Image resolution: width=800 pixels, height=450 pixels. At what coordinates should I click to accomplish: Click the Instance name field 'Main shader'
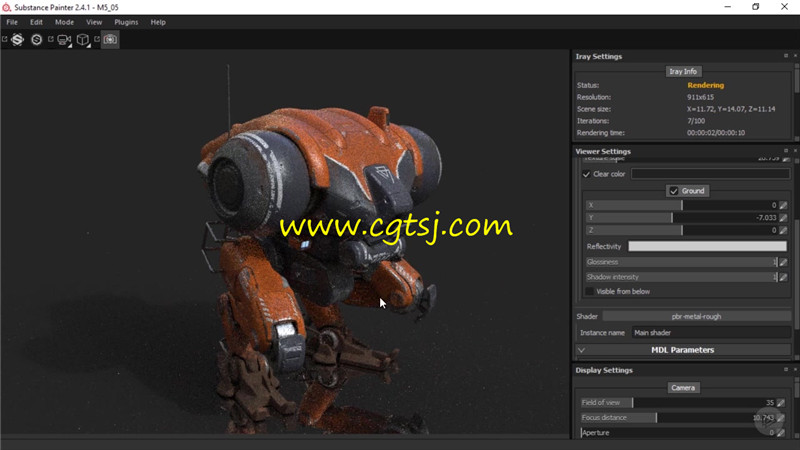coord(711,333)
